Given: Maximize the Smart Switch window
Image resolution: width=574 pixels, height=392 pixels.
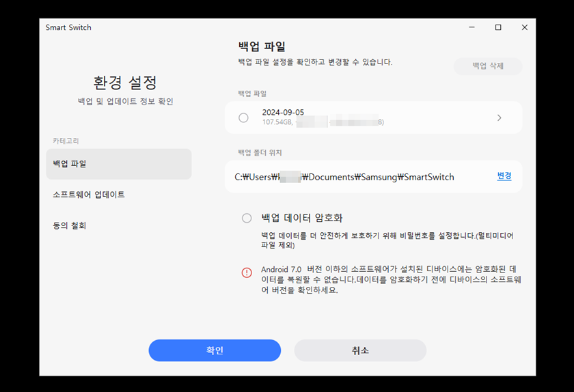Looking at the screenshot, I should click(498, 27).
